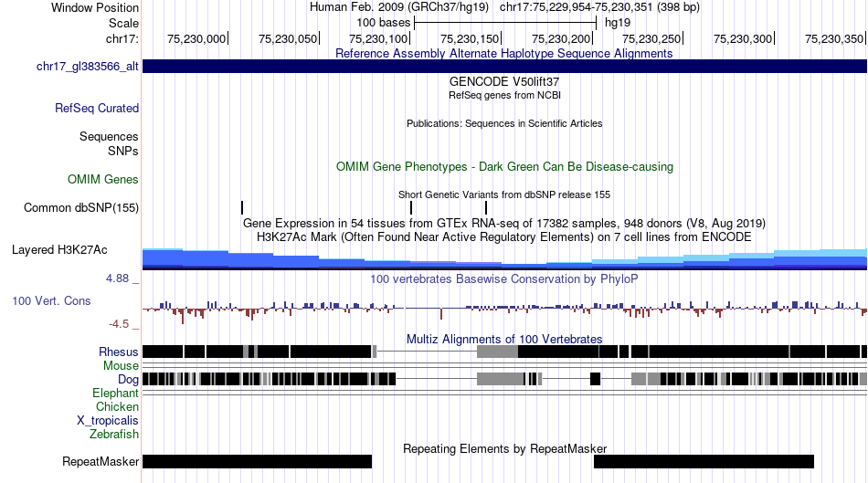Image resolution: width=868 pixels, height=483 pixels.
Task: Select the X_tropicalis alignment label
Action: point(108,421)
